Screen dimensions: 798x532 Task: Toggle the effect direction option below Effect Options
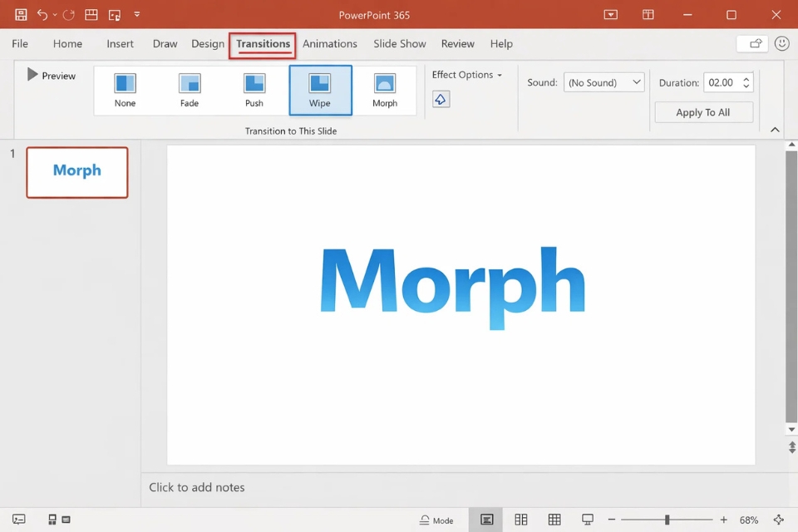441,98
